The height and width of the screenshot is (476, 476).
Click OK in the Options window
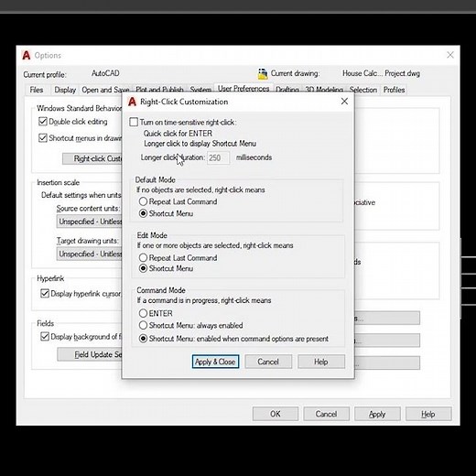276,414
